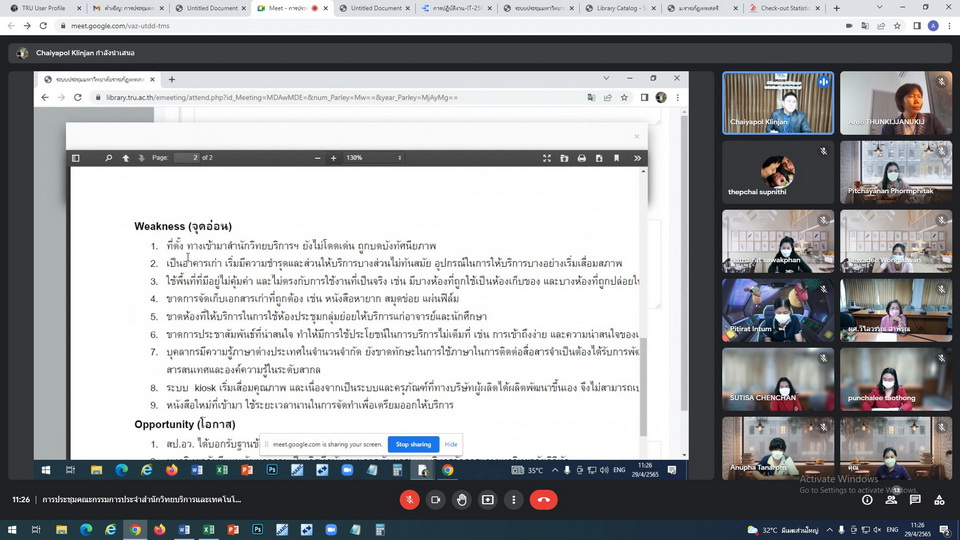Click the translate icon in Chrome address bar
The image size is (960, 540).
tap(864, 26)
